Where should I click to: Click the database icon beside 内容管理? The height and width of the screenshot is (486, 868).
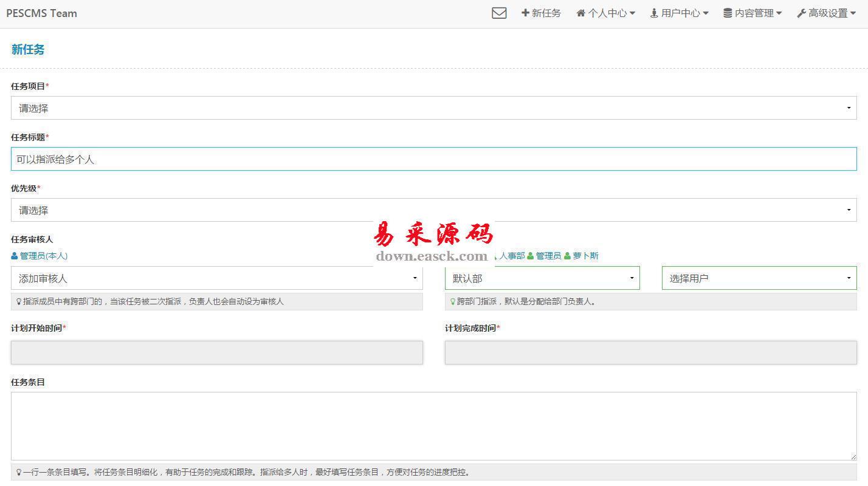click(x=728, y=13)
